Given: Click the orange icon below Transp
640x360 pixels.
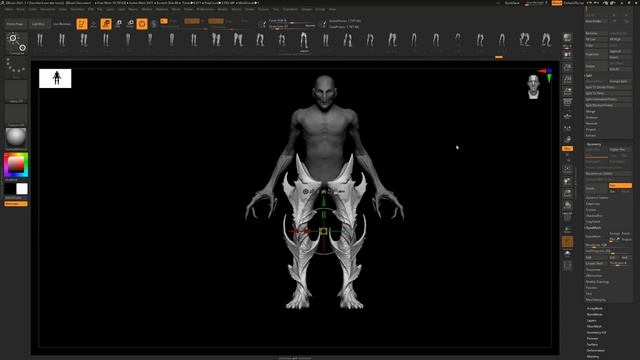Looking at the screenshot, I should click(x=567, y=242).
